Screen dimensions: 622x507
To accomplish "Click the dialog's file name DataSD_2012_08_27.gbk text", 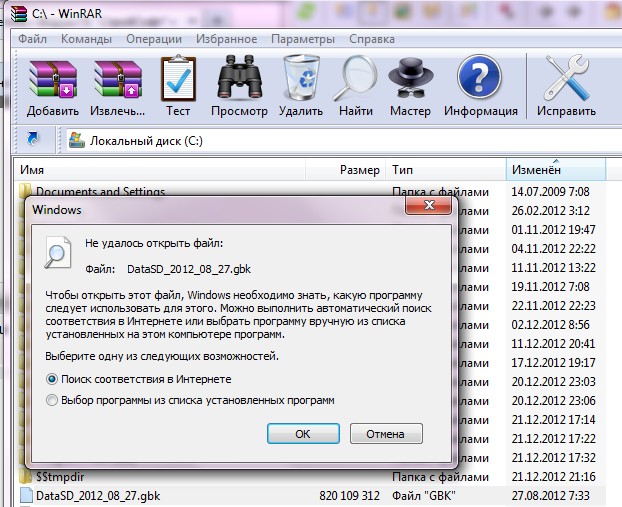I will 189,269.
